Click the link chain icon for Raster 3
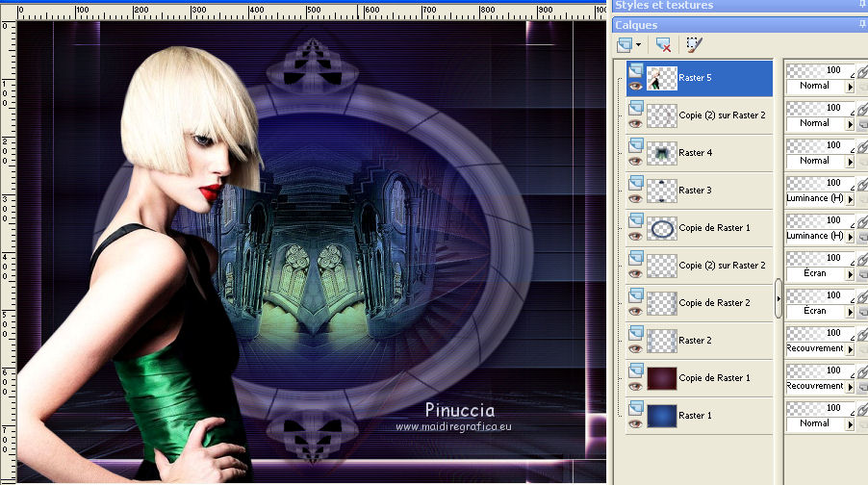 click(862, 184)
